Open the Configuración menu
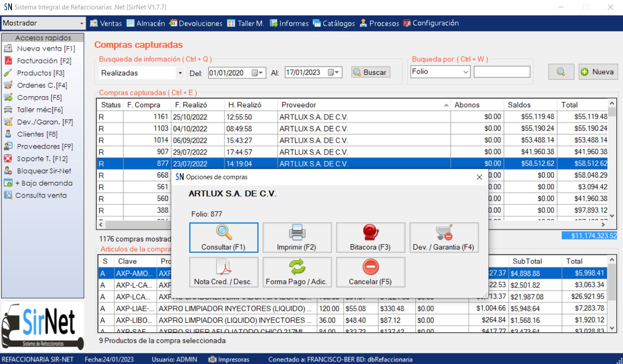The width and height of the screenshot is (623, 364). (431, 23)
